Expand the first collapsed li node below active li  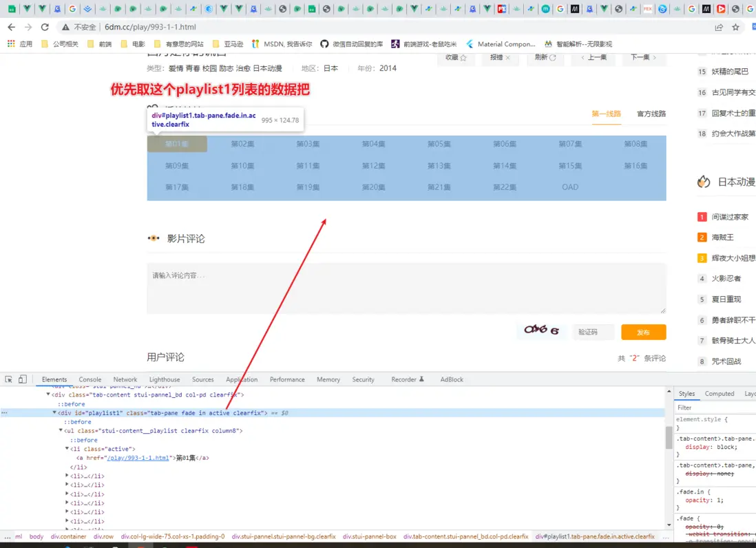[x=67, y=476]
